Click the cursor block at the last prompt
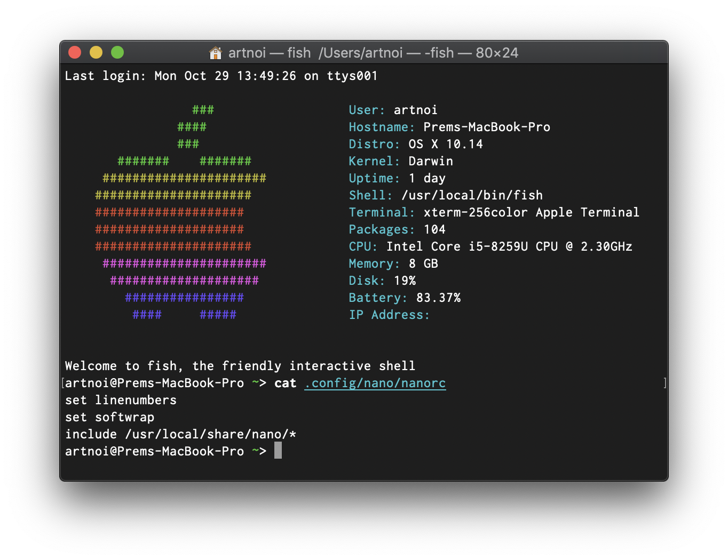The height and width of the screenshot is (560, 728). [x=278, y=451]
